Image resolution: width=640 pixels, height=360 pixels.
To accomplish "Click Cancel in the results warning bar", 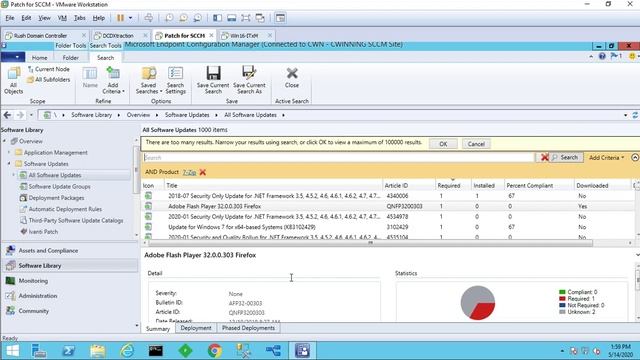I will [x=476, y=144].
